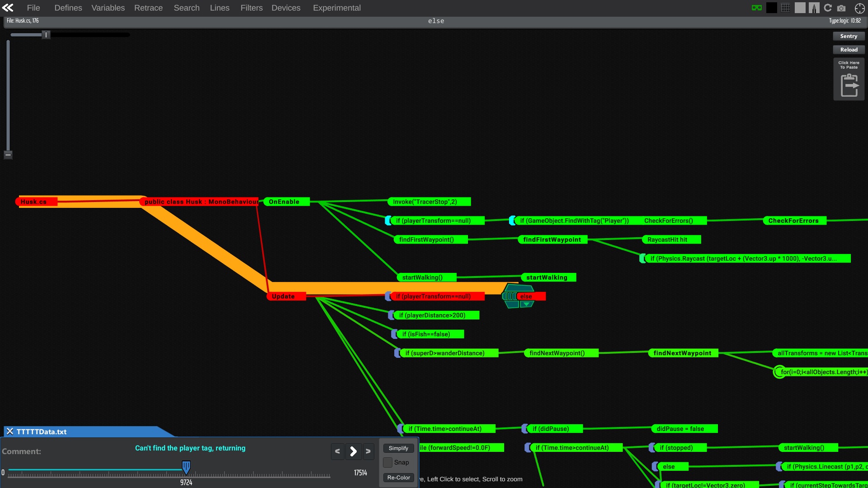The image size is (868, 488).
Task: Click the grid view icon in the toolbar
Action: [786, 8]
